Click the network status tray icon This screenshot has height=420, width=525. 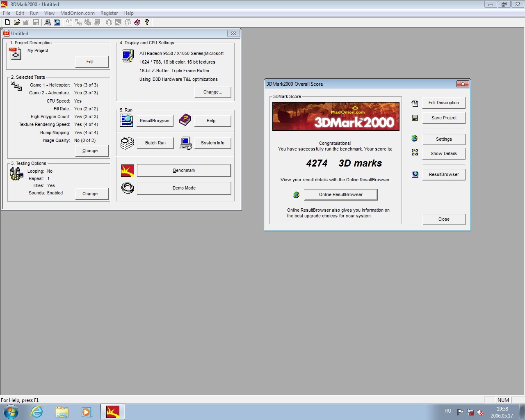pos(470,413)
